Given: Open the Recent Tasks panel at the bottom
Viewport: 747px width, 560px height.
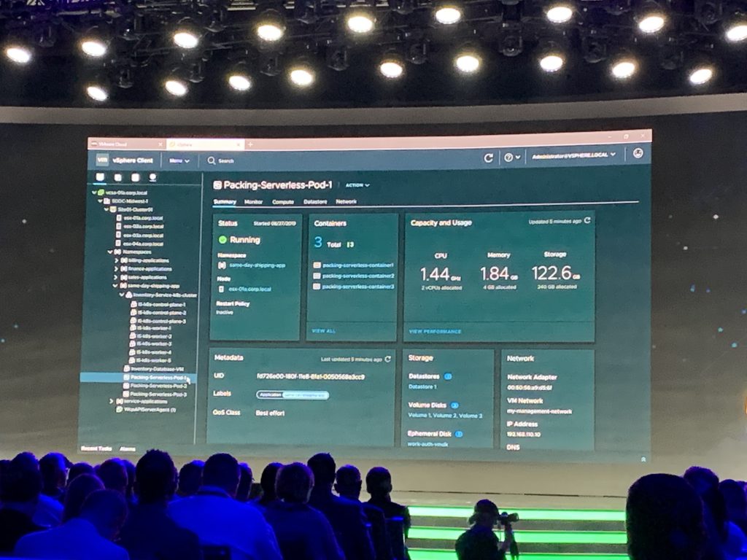Looking at the screenshot, I should (96, 448).
